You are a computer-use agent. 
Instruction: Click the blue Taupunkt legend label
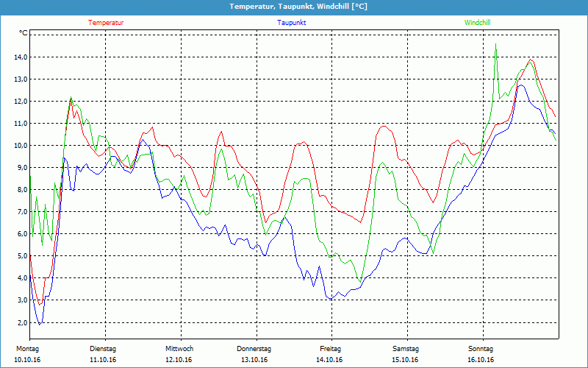(x=291, y=23)
